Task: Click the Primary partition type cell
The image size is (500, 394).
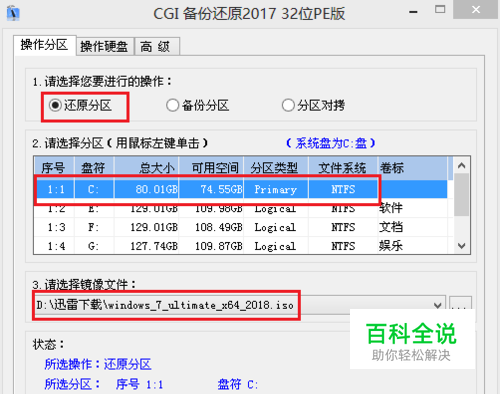Action: click(275, 189)
